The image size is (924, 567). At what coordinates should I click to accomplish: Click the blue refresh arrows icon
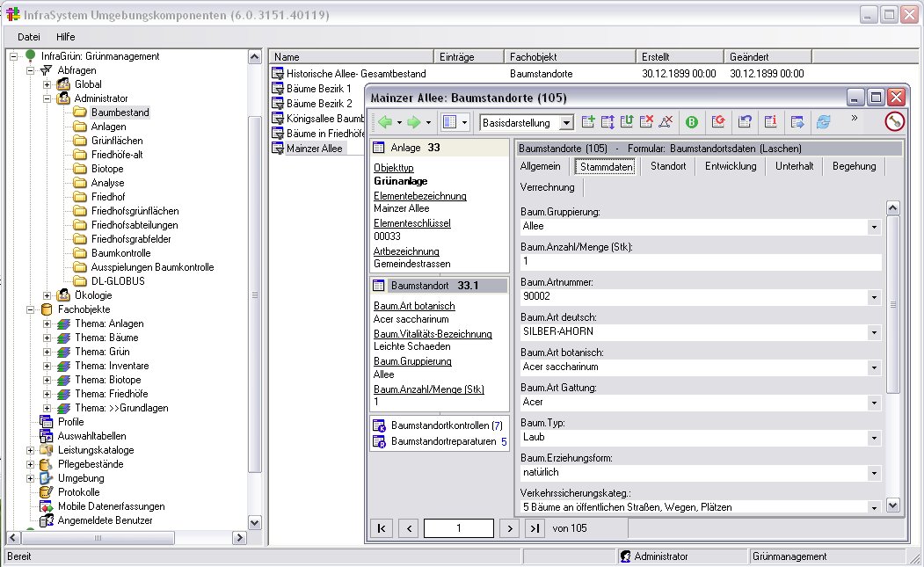pyautogui.click(x=823, y=122)
